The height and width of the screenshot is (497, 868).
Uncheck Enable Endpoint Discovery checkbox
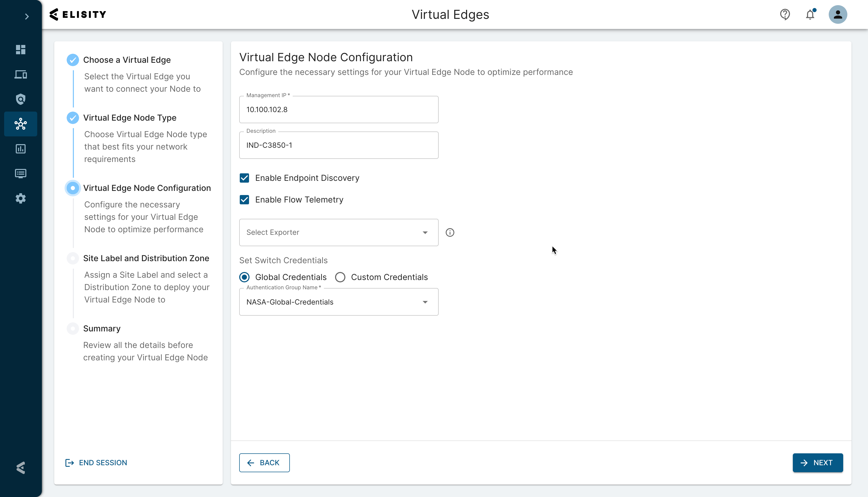coord(244,178)
